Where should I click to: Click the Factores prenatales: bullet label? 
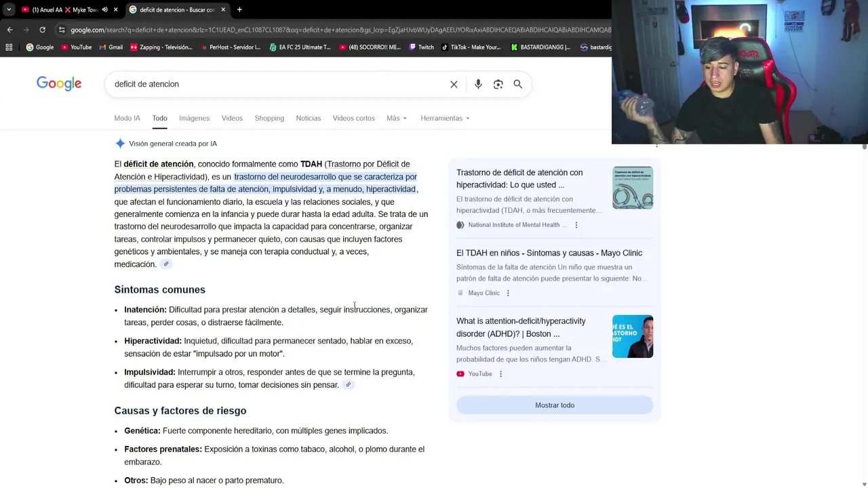tap(163, 449)
